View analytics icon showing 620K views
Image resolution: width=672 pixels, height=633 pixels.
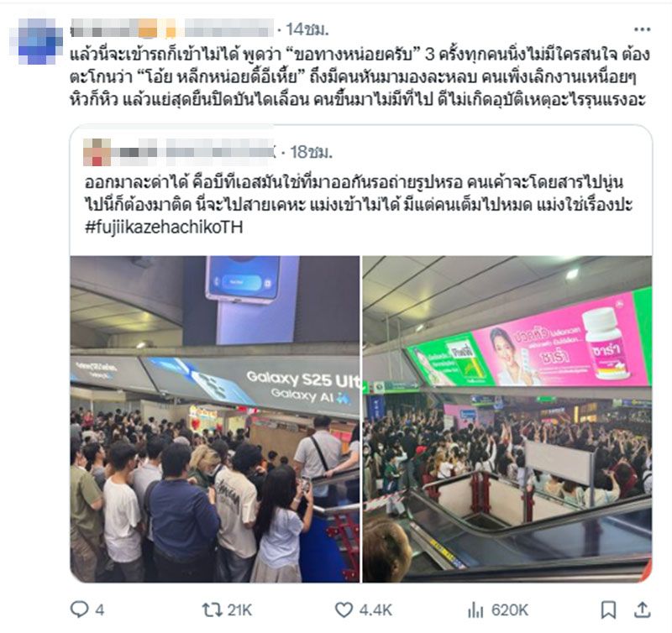point(475,609)
